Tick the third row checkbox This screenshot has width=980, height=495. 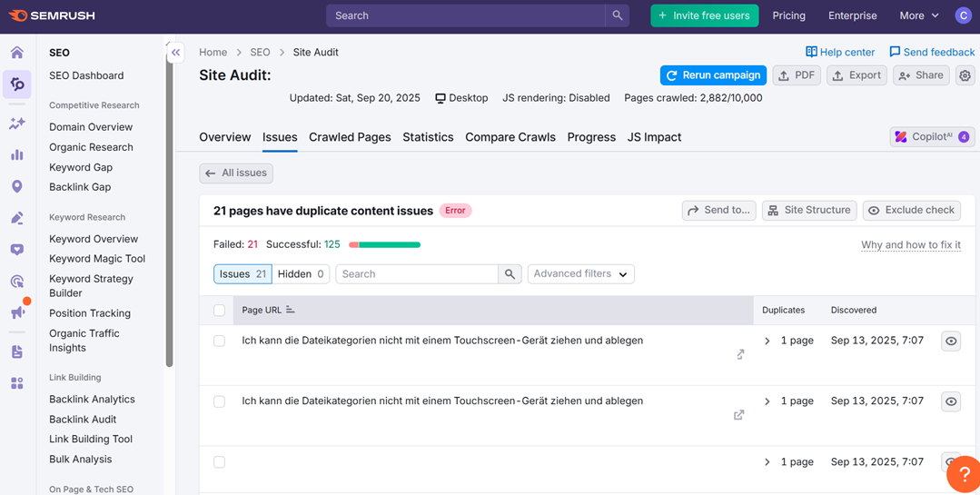[x=220, y=462]
